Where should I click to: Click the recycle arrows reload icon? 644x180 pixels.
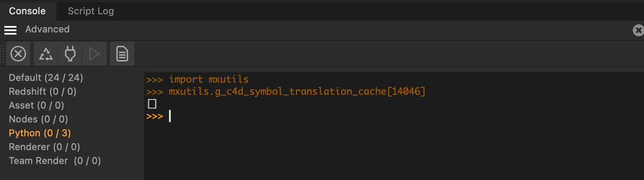click(46, 54)
